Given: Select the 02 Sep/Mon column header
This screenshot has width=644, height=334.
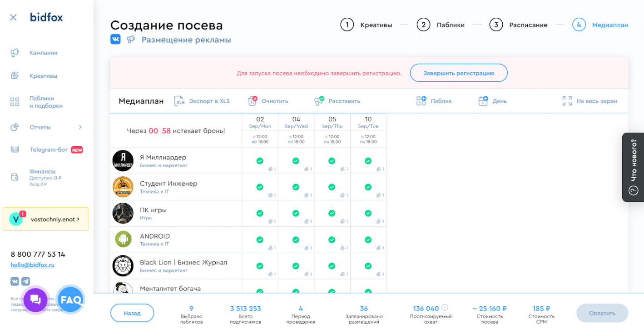Looking at the screenshot, I should (260, 123).
